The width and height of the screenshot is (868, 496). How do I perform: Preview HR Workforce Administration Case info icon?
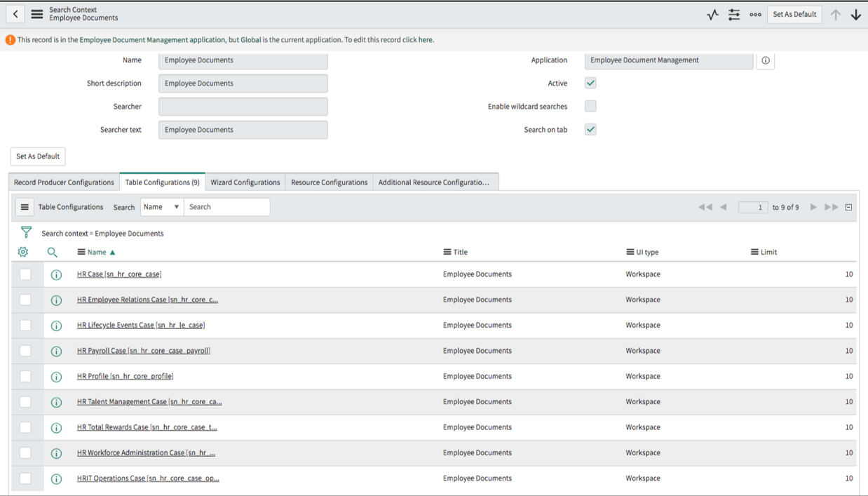57,453
